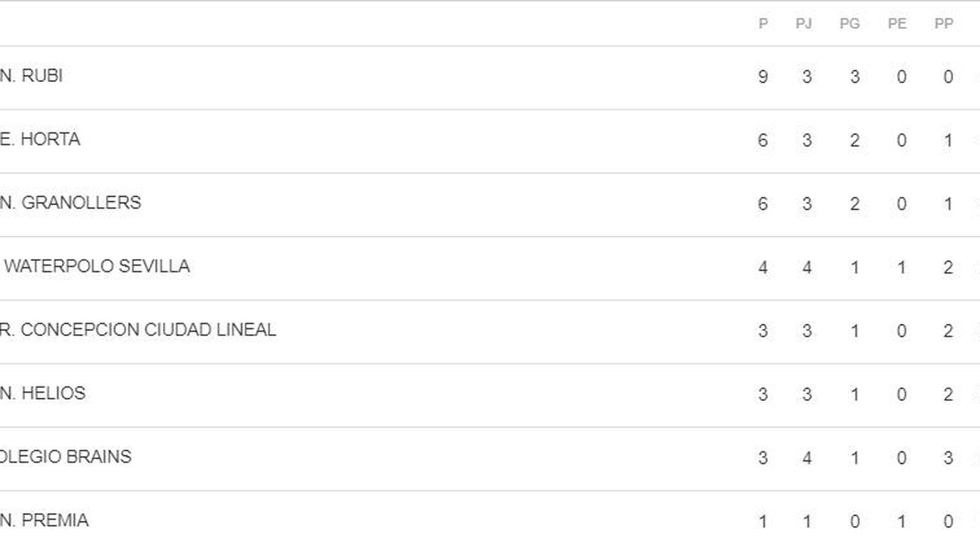Click COLEGIO BRAINS' PP value 3

pos(948,458)
